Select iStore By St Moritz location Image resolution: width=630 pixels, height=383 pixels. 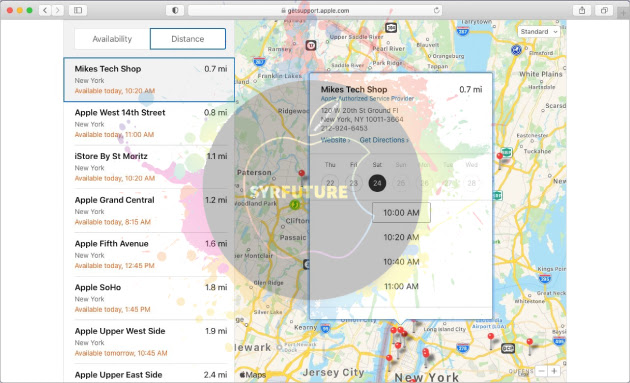(x=149, y=167)
